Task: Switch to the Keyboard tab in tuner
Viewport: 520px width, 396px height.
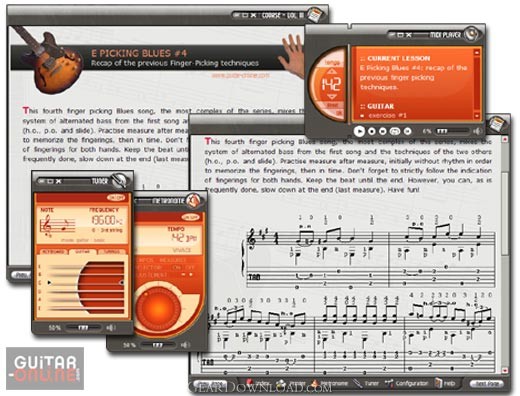Action: click(x=53, y=252)
